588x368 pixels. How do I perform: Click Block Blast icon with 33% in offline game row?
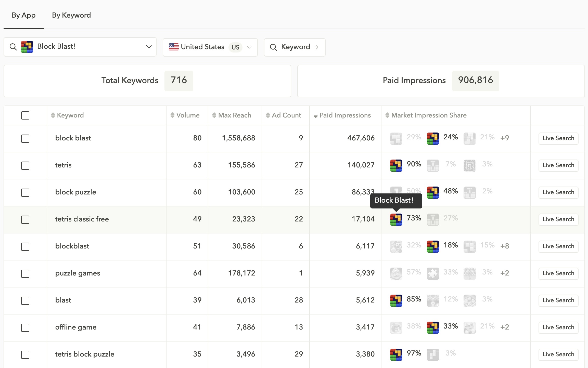click(433, 328)
